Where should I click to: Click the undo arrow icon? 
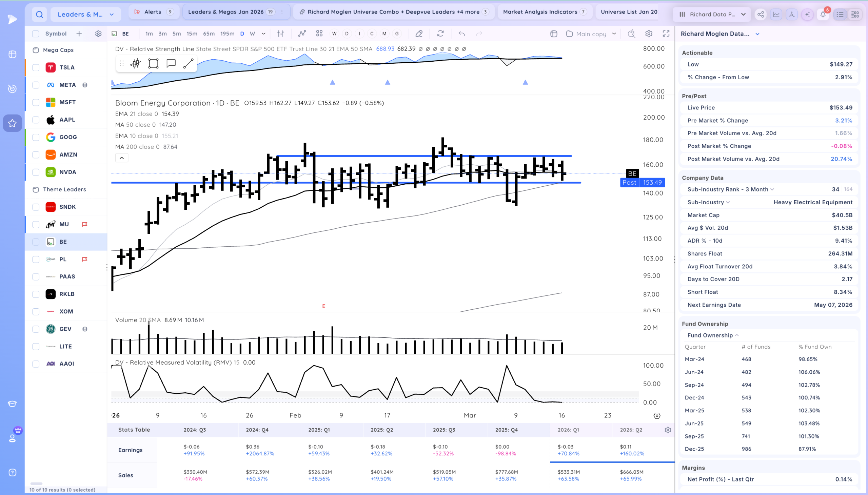pyautogui.click(x=461, y=34)
